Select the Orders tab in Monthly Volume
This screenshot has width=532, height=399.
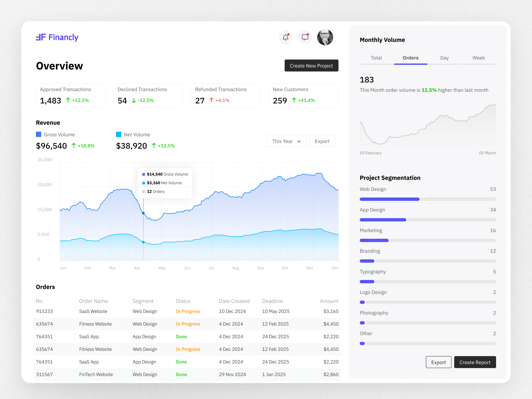(410, 58)
